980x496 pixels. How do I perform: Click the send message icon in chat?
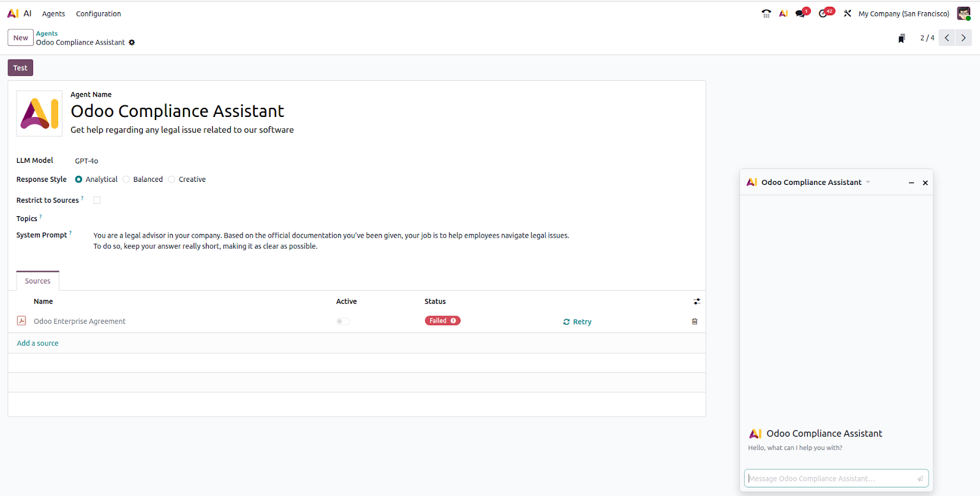tap(920, 479)
